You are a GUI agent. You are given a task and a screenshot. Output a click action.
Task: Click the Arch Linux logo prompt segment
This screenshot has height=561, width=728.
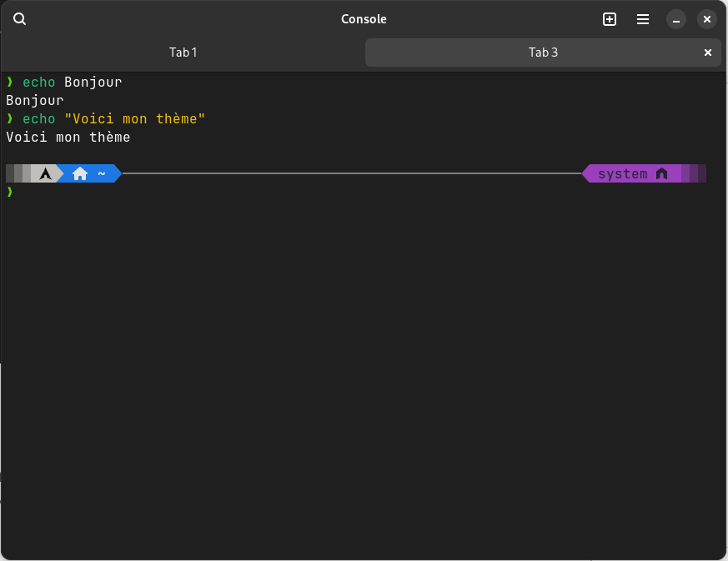click(x=46, y=173)
